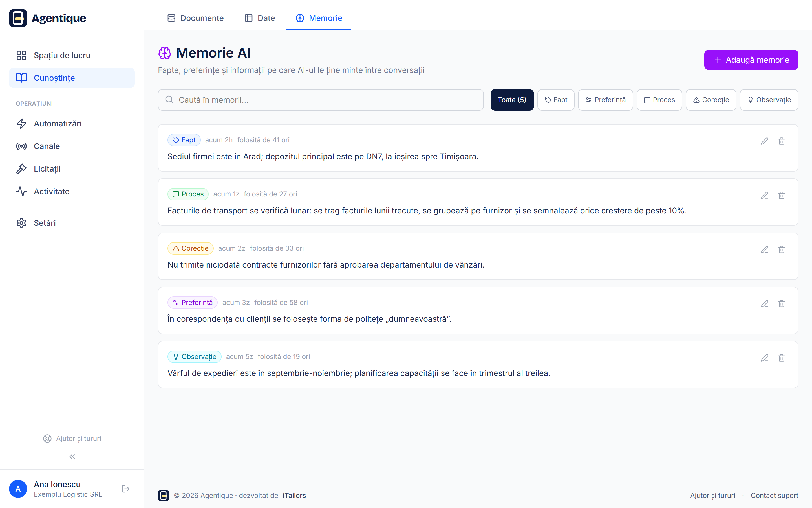Select the Memorie tab
812x508 pixels.
(319, 18)
